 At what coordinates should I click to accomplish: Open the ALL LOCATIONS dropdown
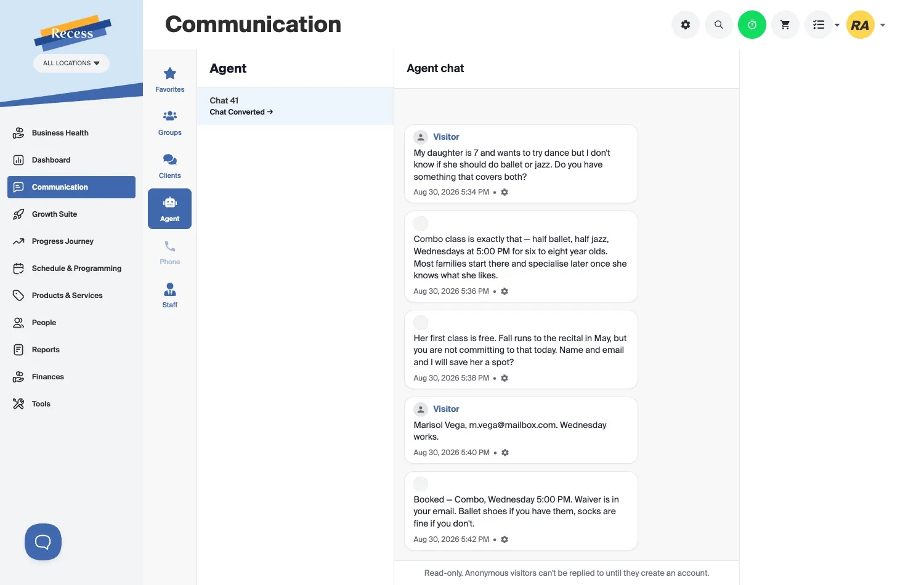pyautogui.click(x=71, y=63)
